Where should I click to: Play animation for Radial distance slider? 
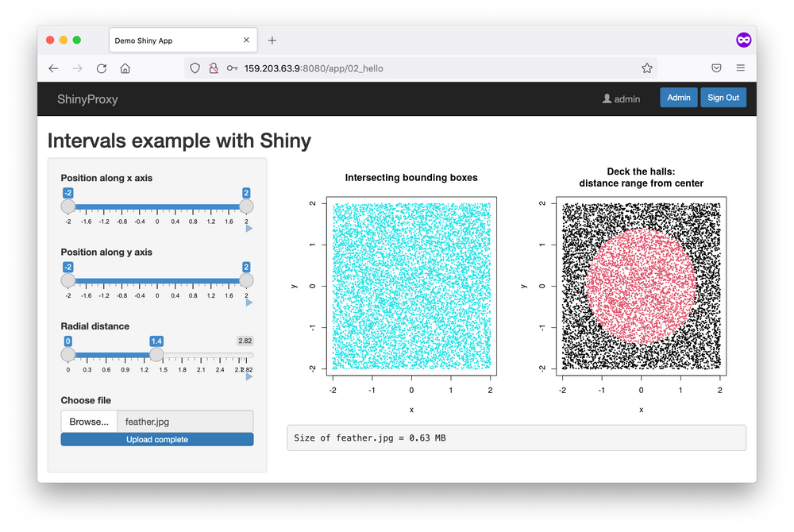tap(249, 376)
